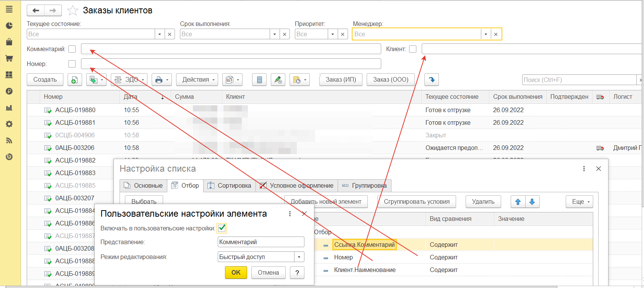
Task: Open the main menu hamburger icon
Action: (9, 9)
